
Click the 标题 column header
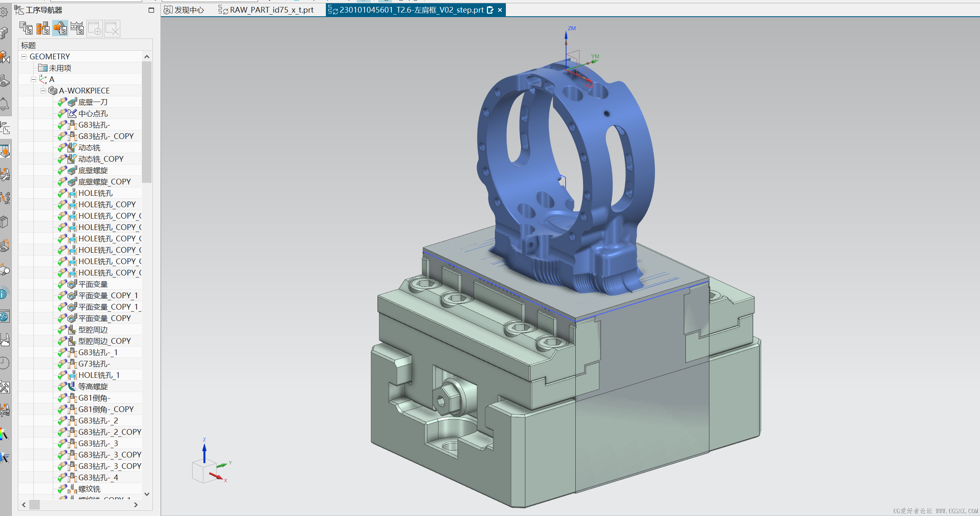pyautogui.click(x=85, y=45)
